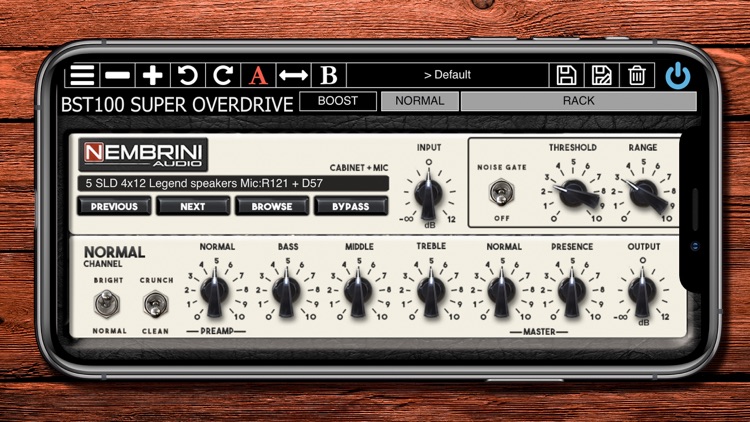Redo with the clockwise arrow icon
750x422 pixels.
point(223,75)
